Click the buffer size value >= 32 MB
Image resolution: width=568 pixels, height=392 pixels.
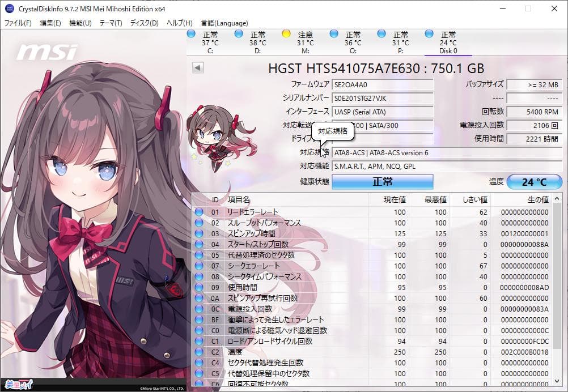click(x=535, y=85)
